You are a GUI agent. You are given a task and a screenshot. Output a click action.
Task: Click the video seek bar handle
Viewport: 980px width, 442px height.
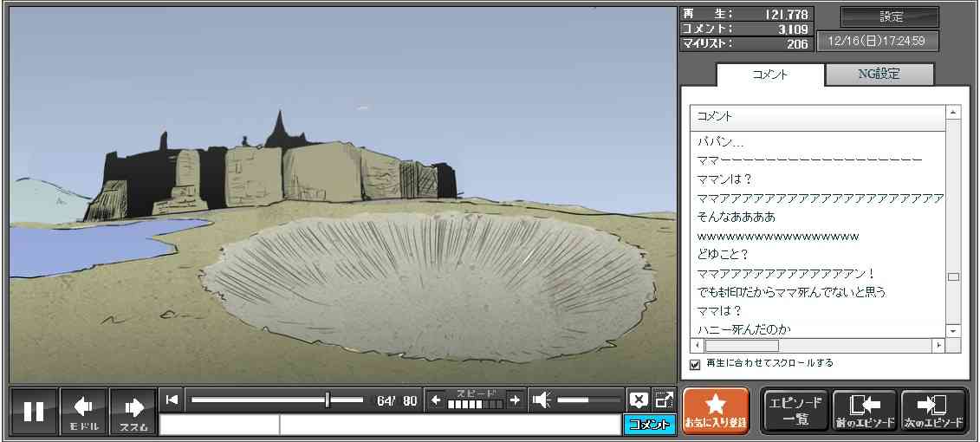328,400
